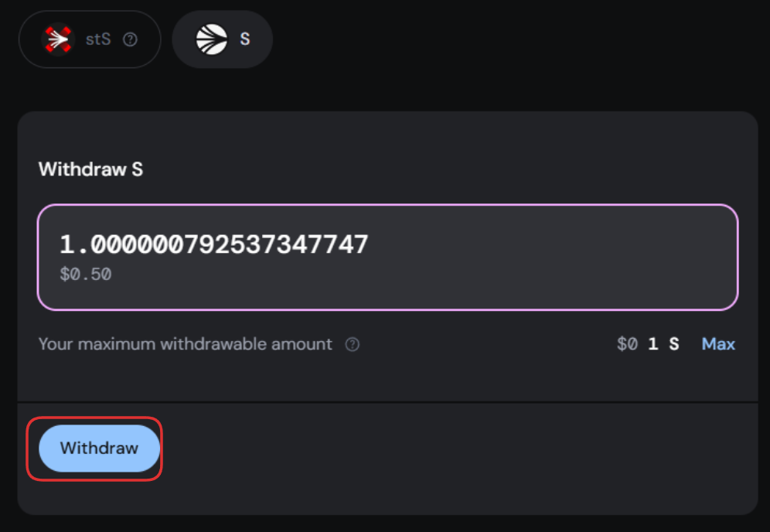Switch to the S token chip
This screenshot has height=532, width=770.
222,38
